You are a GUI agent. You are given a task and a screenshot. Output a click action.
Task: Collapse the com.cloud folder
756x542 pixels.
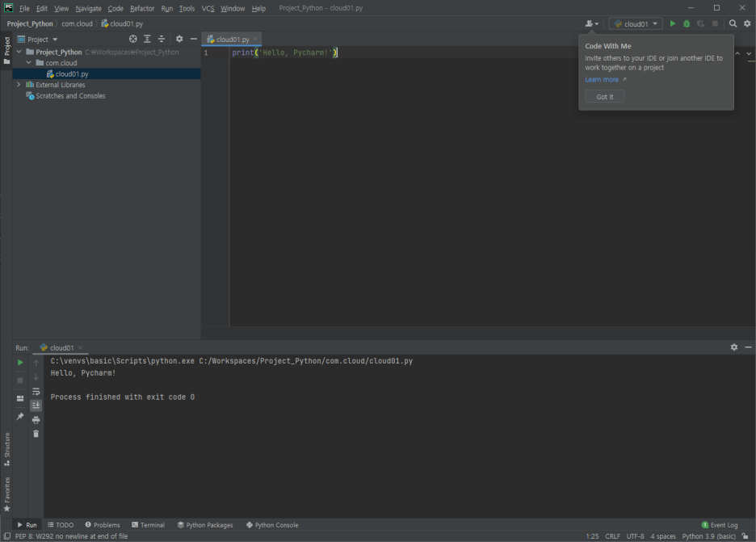(28, 63)
